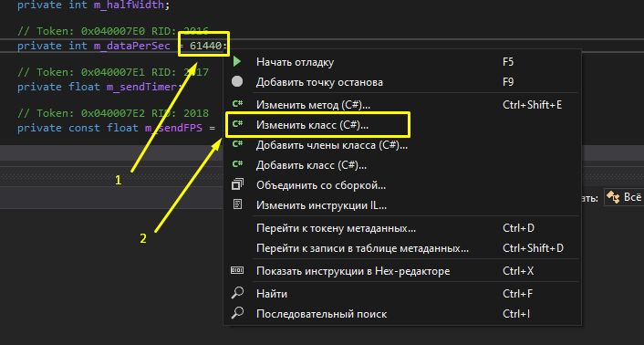Select Последовательный поиск entry
The width and height of the screenshot is (644, 345).
402,314
